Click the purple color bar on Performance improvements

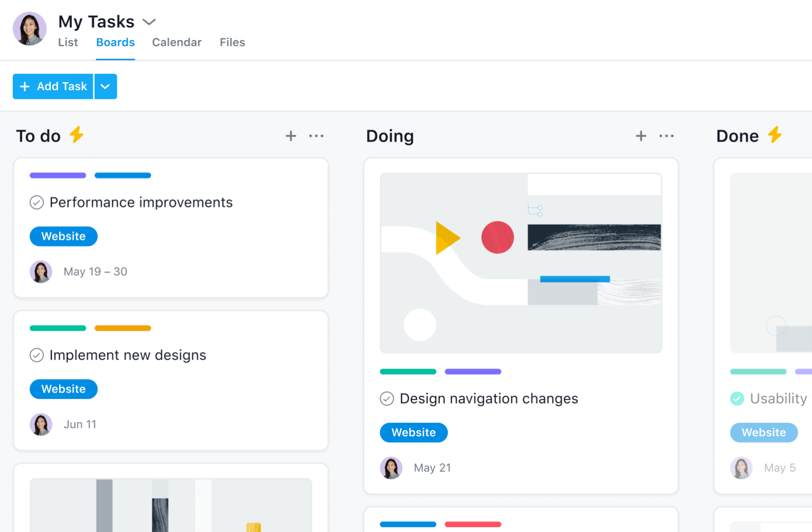tap(58, 175)
